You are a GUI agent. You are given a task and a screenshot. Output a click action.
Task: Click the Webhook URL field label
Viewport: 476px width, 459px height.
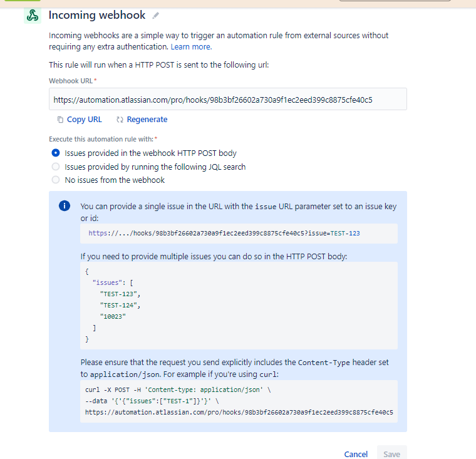click(x=71, y=81)
